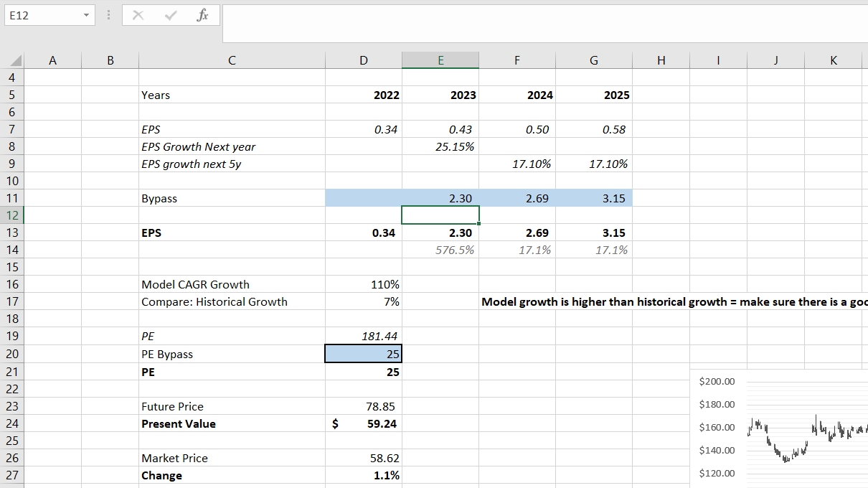Click the Model CAGR Growth value 110%
This screenshot has height=488, width=868.
pos(364,284)
